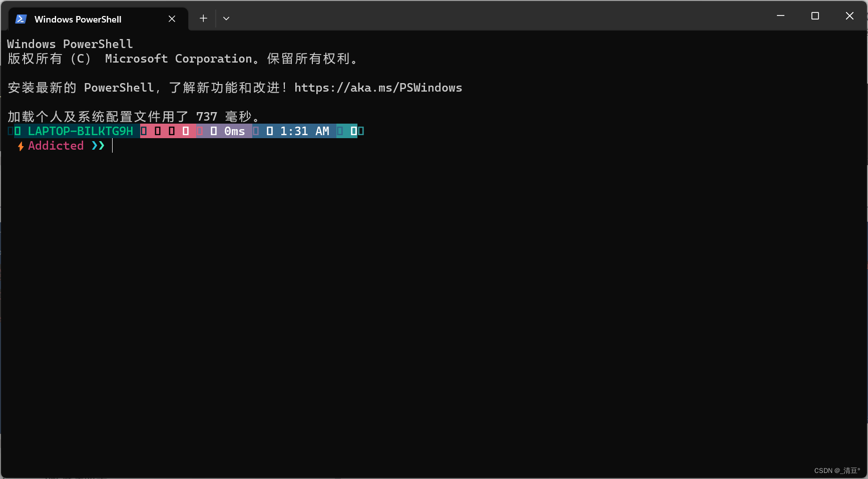
Task: Open the https://aka.ms/PSWindows link
Action: [x=378, y=88]
